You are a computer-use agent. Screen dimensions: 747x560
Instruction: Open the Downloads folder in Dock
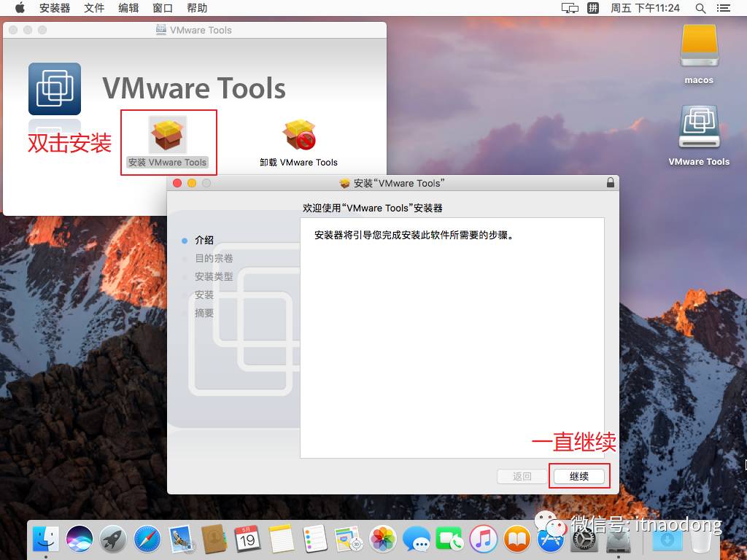[x=667, y=540]
